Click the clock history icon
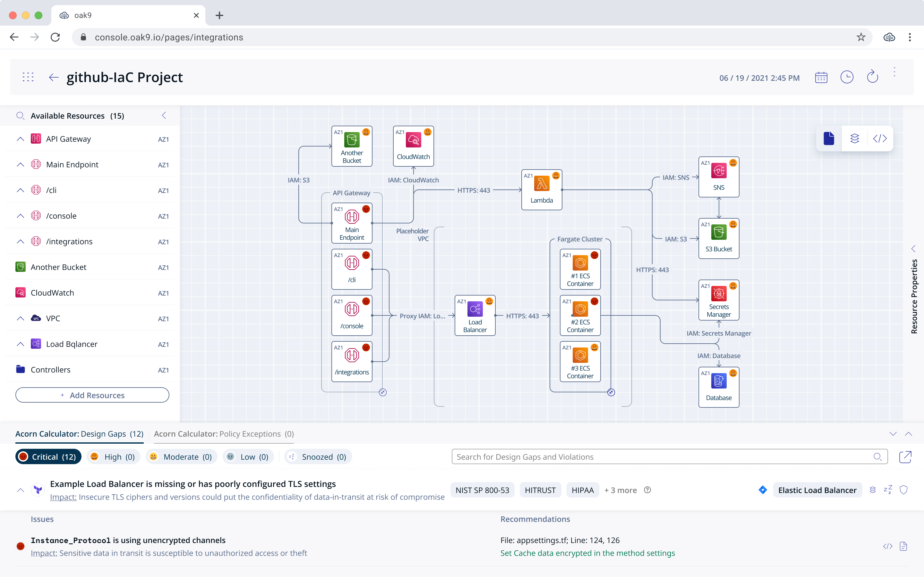924x577 pixels. [x=846, y=78]
